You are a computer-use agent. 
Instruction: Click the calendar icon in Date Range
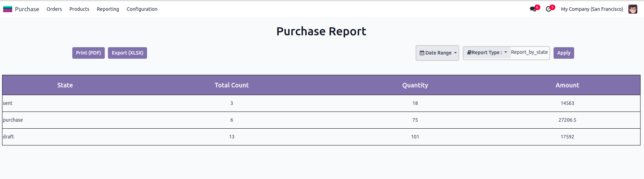422,53
